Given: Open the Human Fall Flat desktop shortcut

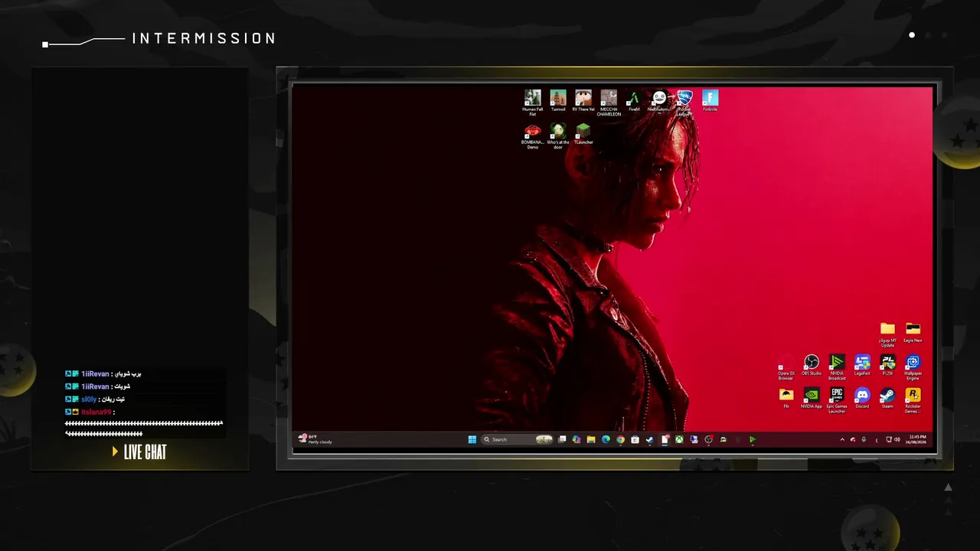Looking at the screenshot, I should 533,103.
